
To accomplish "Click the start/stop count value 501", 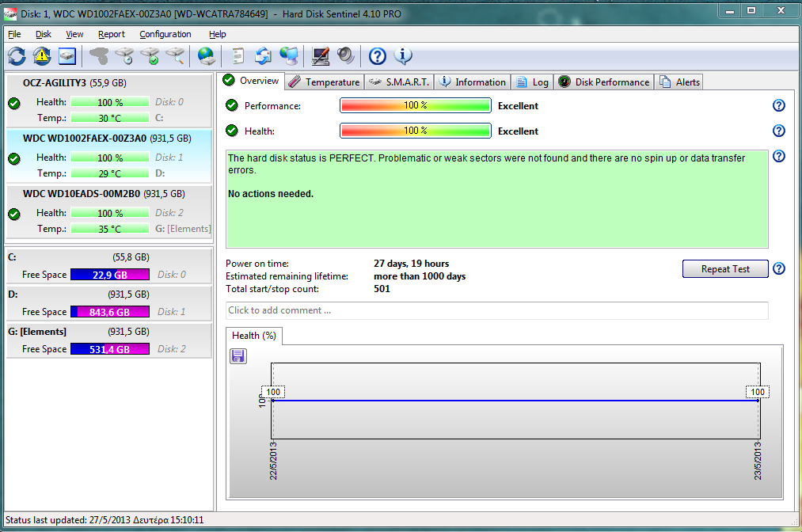I will point(382,289).
